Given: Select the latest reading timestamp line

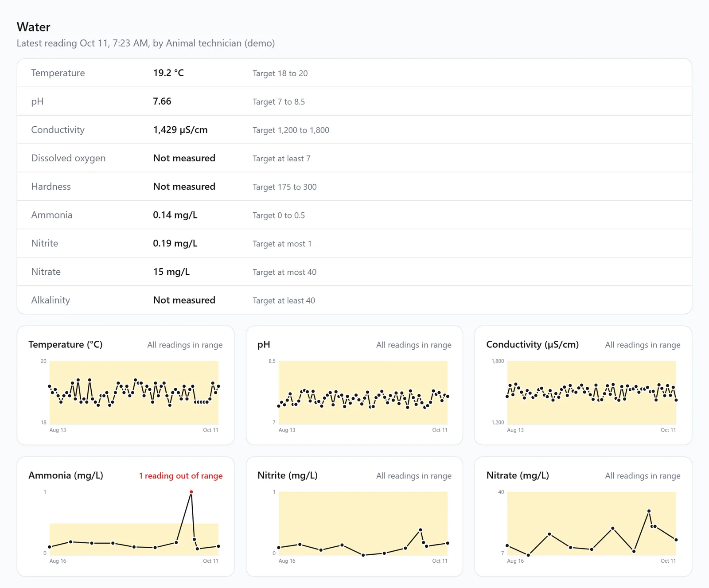Looking at the screenshot, I should (146, 43).
